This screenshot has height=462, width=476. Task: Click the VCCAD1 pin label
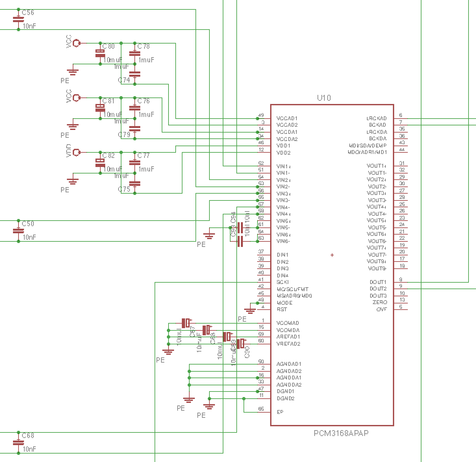[287, 118]
